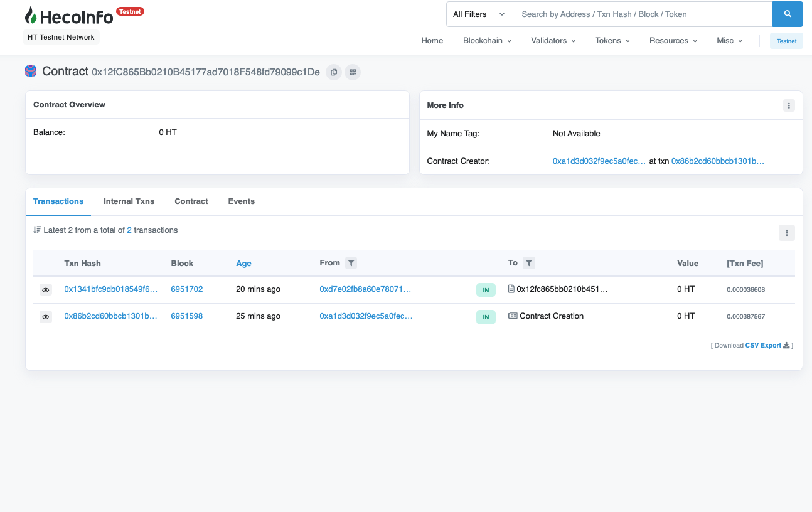Click the CSV download arrow icon
Image resolution: width=812 pixels, height=512 pixels.
[786, 345]
